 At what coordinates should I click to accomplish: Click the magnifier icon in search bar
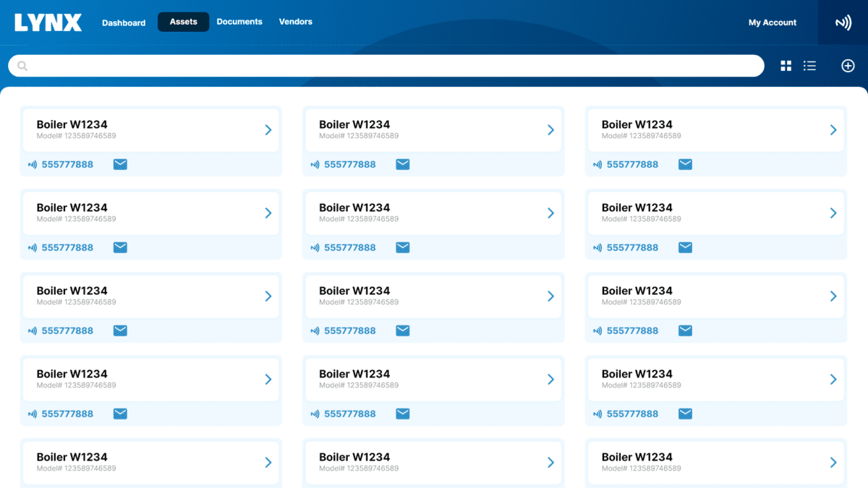22,66
